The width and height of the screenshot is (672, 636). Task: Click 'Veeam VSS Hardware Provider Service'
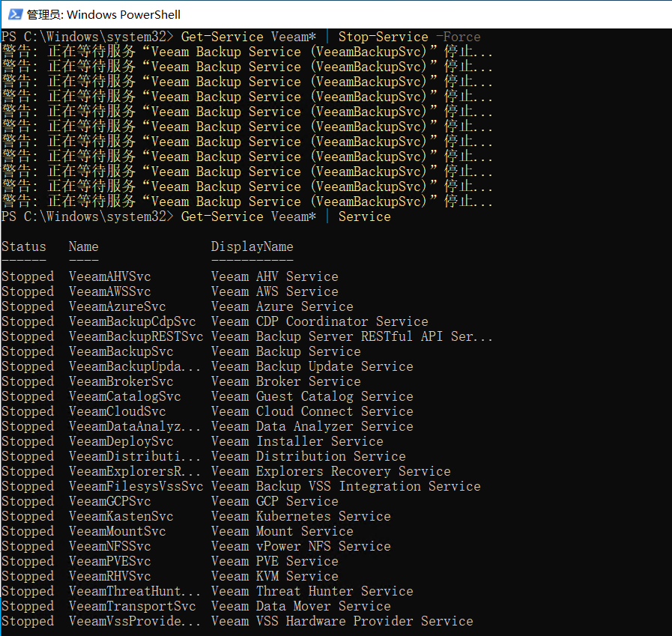tap(342, 622)
